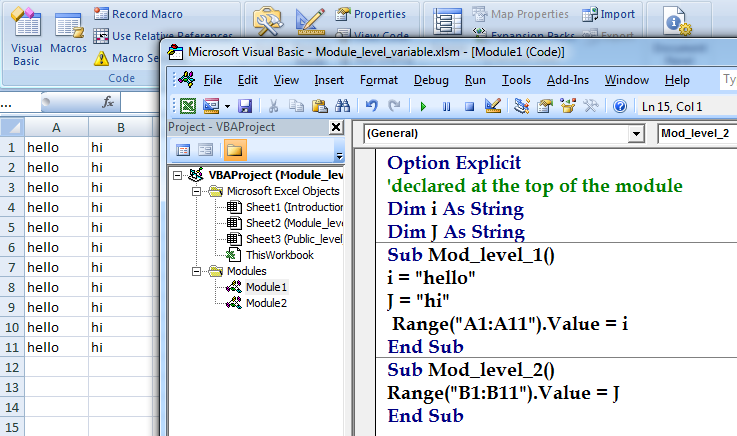This screenshot has width=737, height=436.
Task: Open Visual Basic editor from Excel ribbon
Action: [x=27, y=36]
